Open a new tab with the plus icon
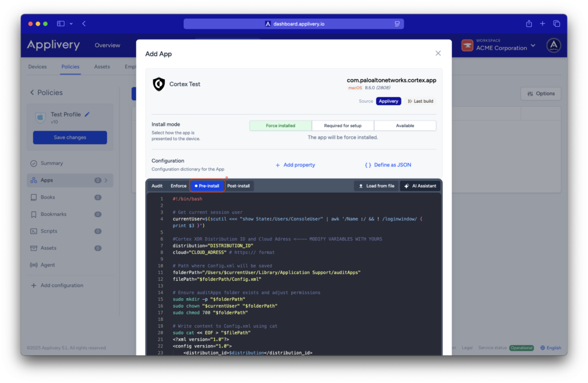The image size is (588, 383). click(542, 24)
